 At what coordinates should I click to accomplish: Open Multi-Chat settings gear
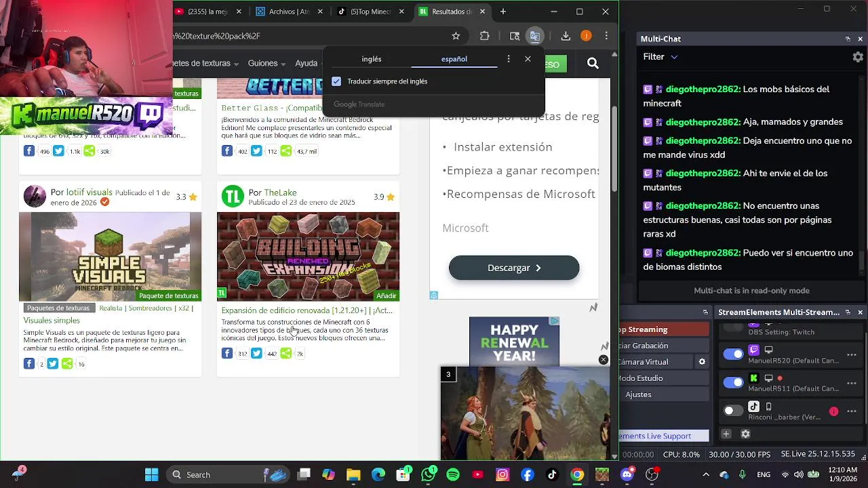click(858, 58)
